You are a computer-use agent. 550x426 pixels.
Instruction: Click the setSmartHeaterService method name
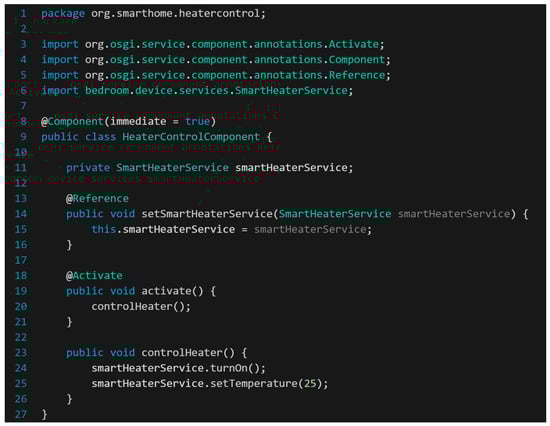[x=207, y=214]
